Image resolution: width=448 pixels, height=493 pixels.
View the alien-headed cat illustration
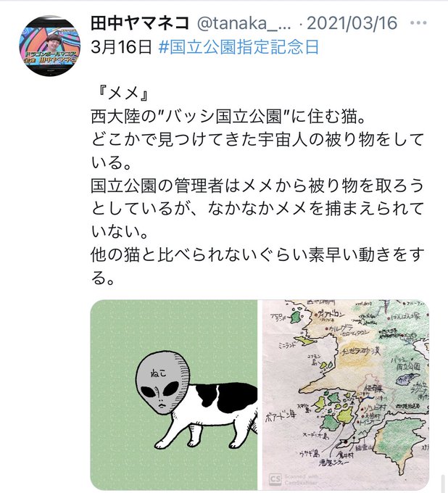point(173,394)
